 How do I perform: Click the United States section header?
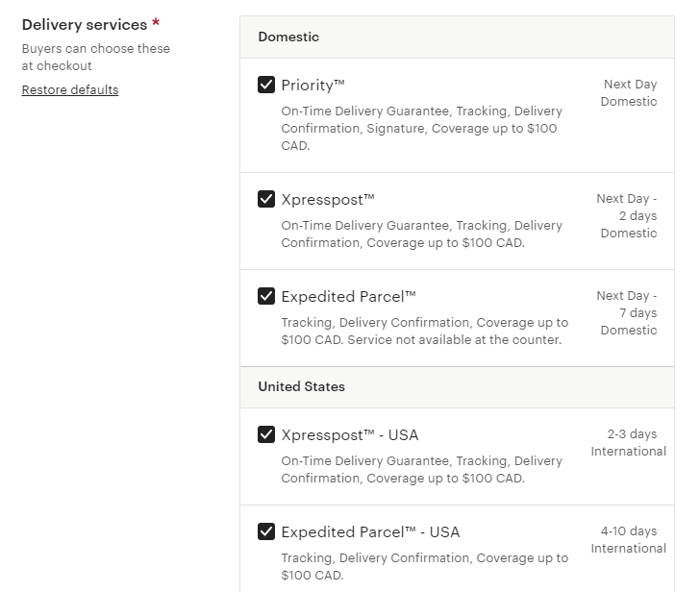click(457, 386)
